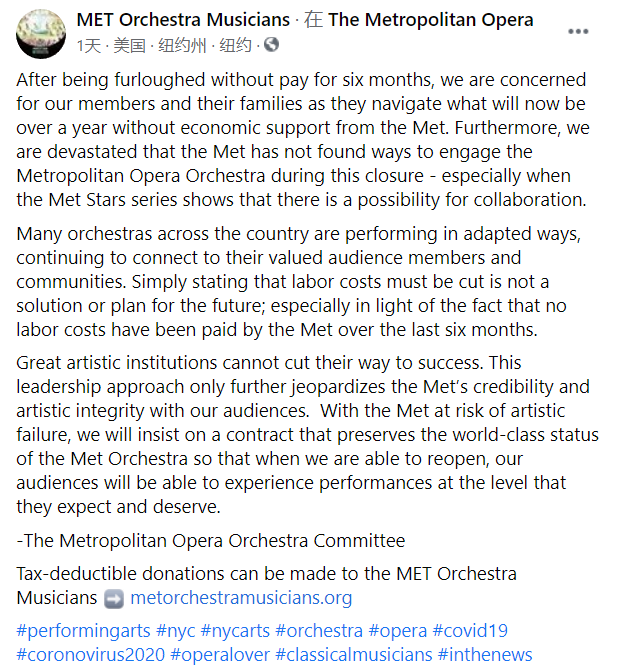Click the 美国 location tag
The image size is (620, 666).
130,45
